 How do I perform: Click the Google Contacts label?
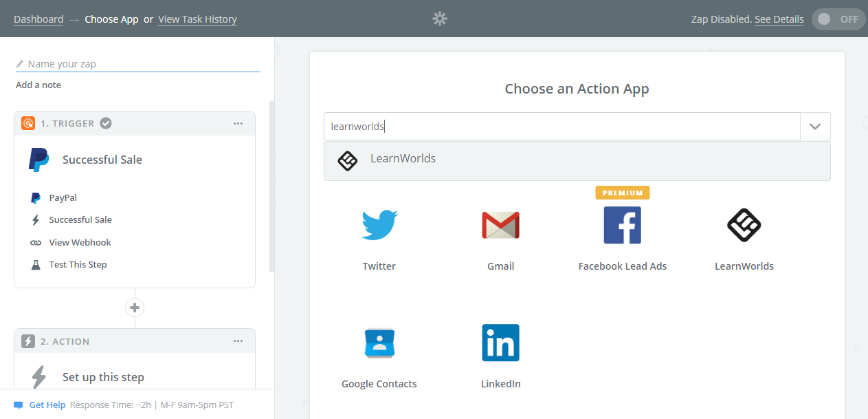click(379, 384)
